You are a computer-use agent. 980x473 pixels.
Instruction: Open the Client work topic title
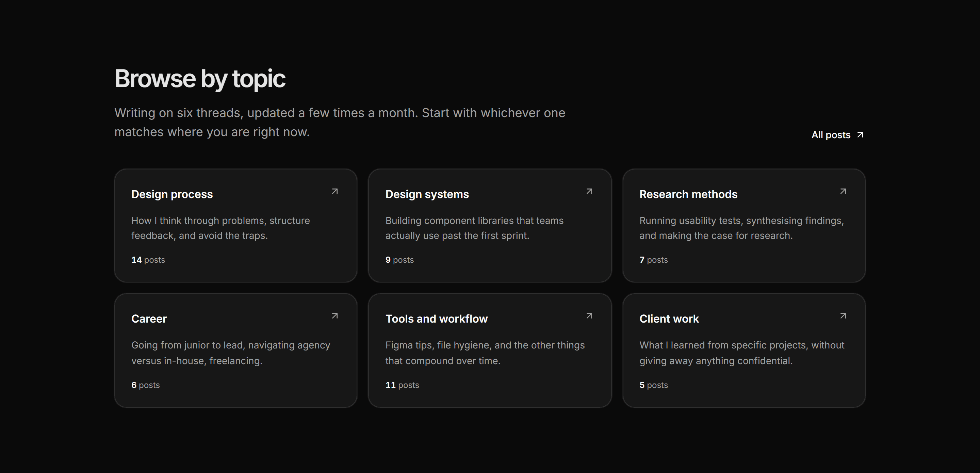click(669, 319)
